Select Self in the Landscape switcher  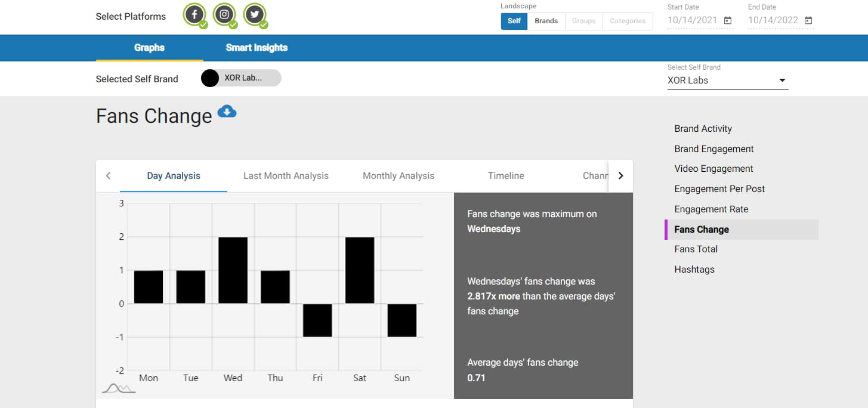(x=514, y=20)
